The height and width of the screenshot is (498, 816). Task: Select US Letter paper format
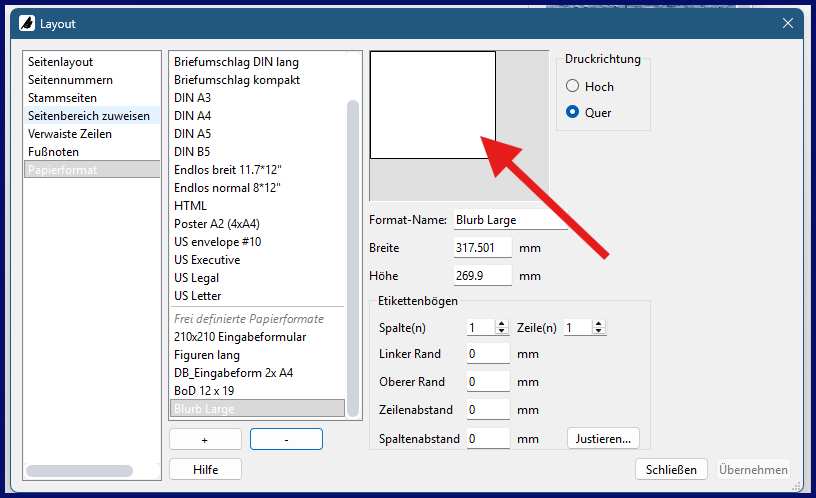tap(197, 296)
